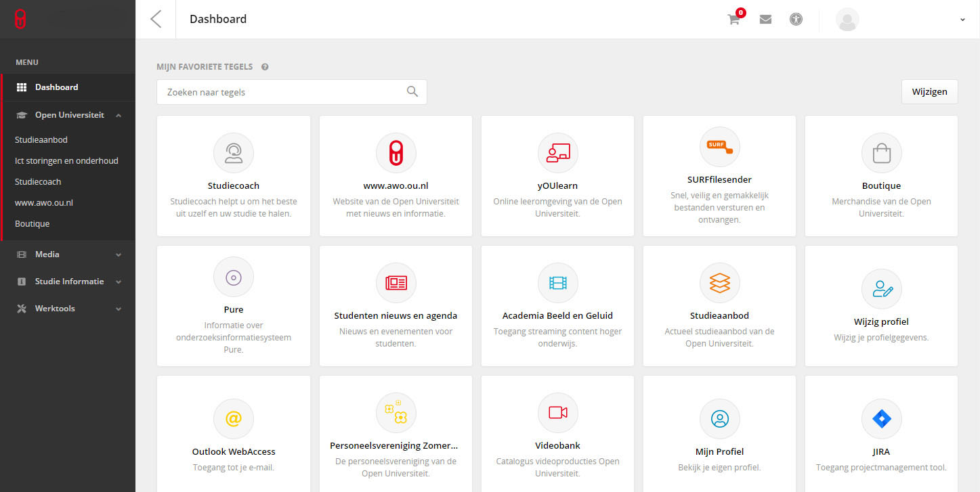Click the Media film icon in sidebar
The height and width of the screenshot is (492, 980).
[x=21, y=254]
